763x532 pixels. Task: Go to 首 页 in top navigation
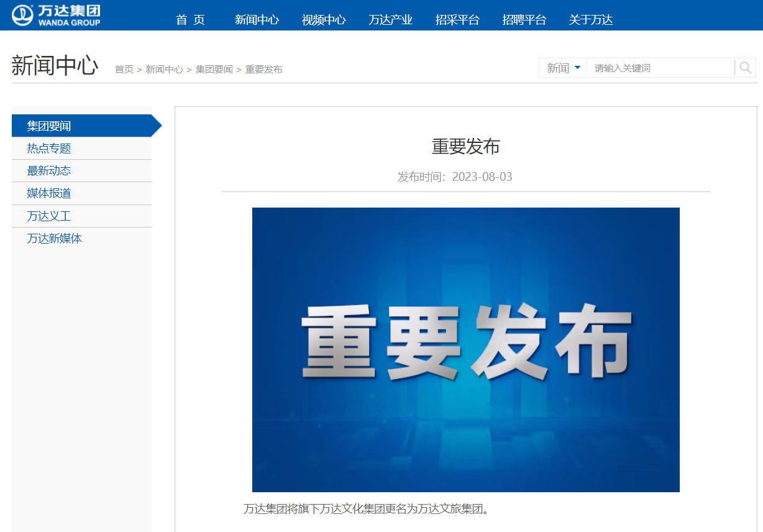[x=190, y=20]
